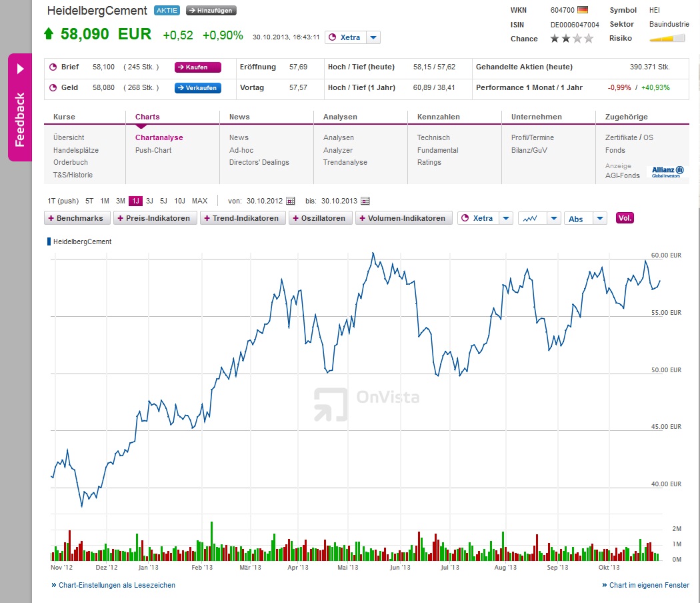Open the chart Xetra exchange dropdown arrow

[x=506, y=218]
